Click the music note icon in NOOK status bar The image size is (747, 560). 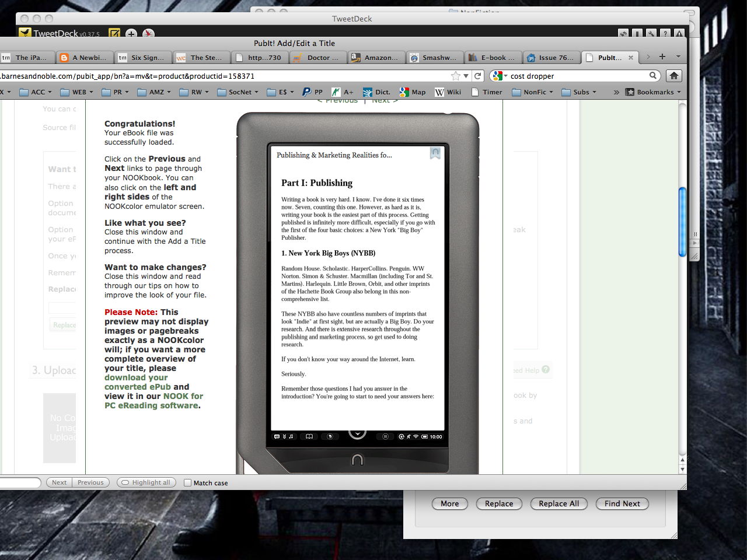point(291,436)
